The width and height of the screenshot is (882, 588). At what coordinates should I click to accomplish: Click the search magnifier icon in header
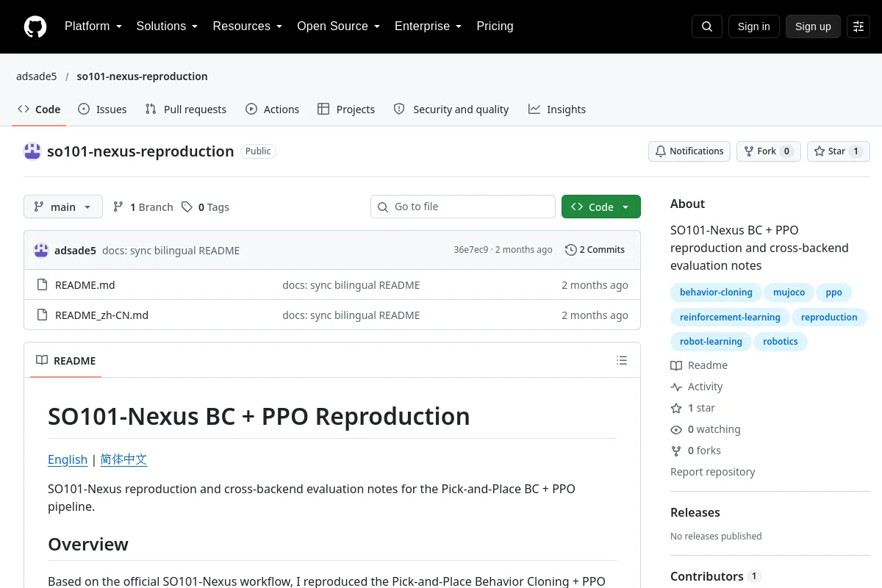[x=707, y=26]
